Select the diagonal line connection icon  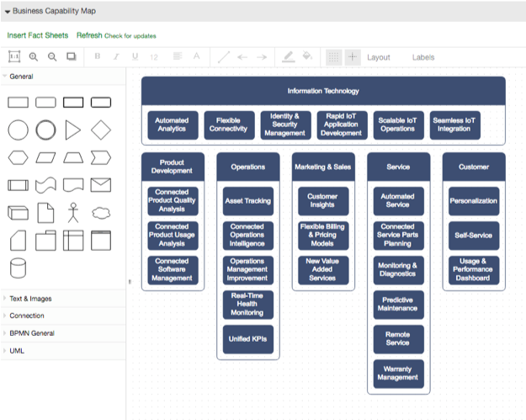pyautogui.click(x=224, y=57)
